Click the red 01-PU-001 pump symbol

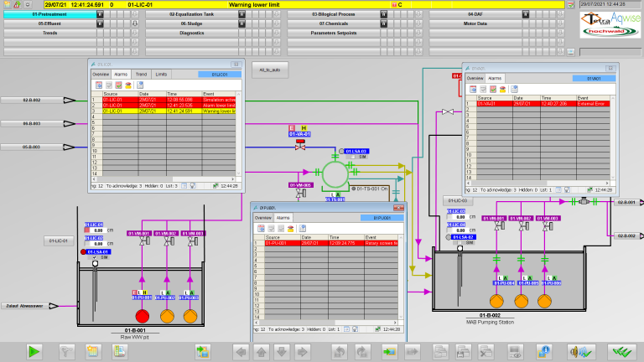pyautogui.click(x=142, y=316)
